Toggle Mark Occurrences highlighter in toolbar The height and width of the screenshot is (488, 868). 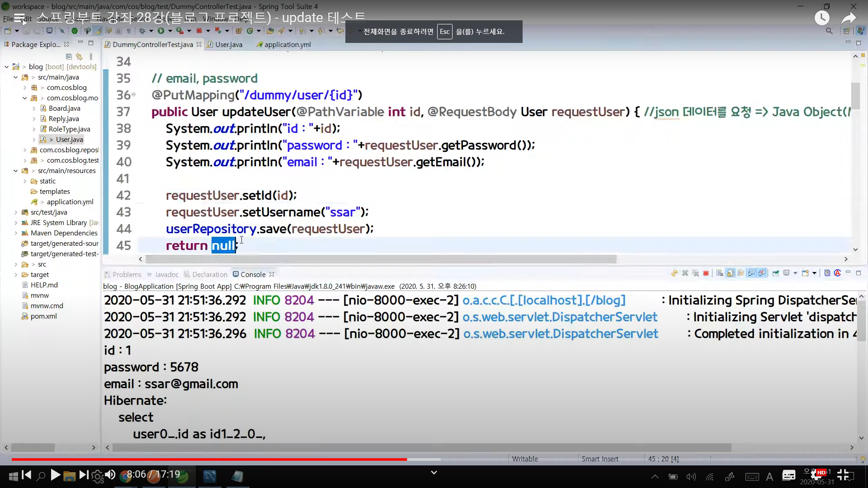98,31
